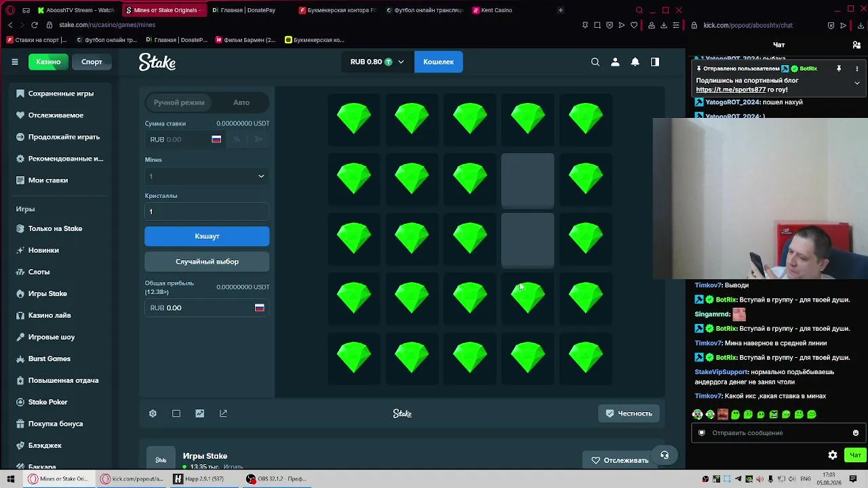The width and height of the screenshot is (868, 488).
Task: Switch to the AbooshTV Stream tab
Action: pyautogui.click(x=76, y=10)
